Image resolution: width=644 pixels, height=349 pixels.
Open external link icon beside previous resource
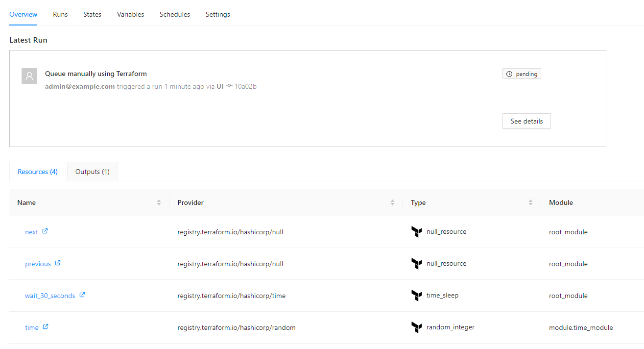click(58, 263)
